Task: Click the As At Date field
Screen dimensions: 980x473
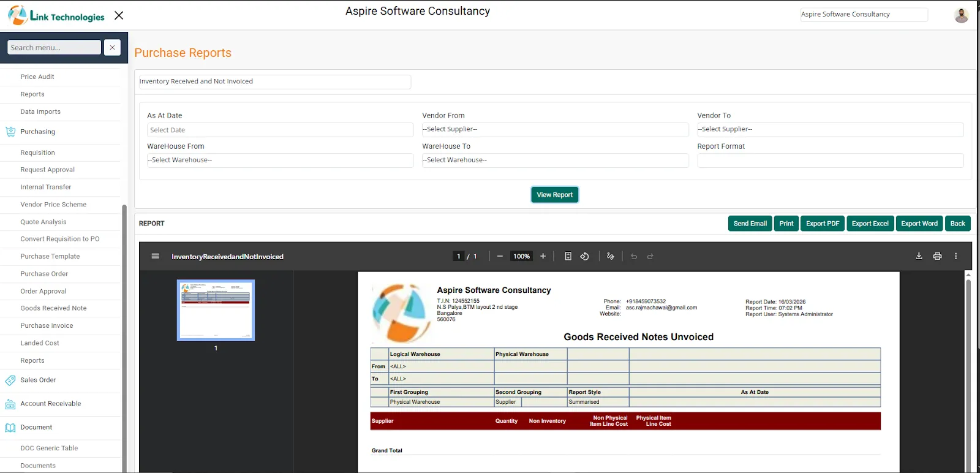Action: [x=280, y=130]
